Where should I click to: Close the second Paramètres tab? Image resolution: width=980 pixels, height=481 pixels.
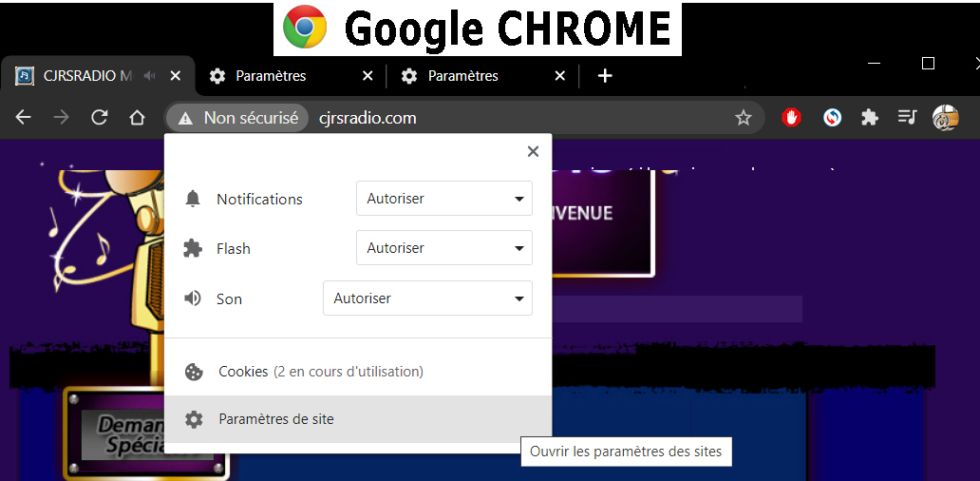(x=560, y=76)
